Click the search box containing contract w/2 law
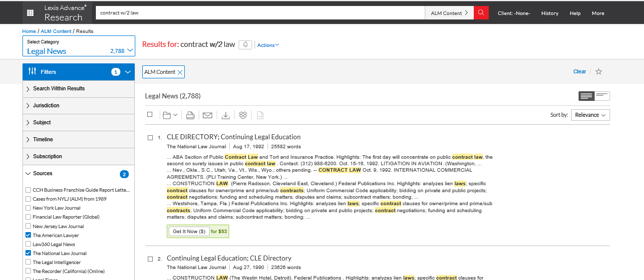The height and width of the screenshot is (280, 644). point(260,13)
